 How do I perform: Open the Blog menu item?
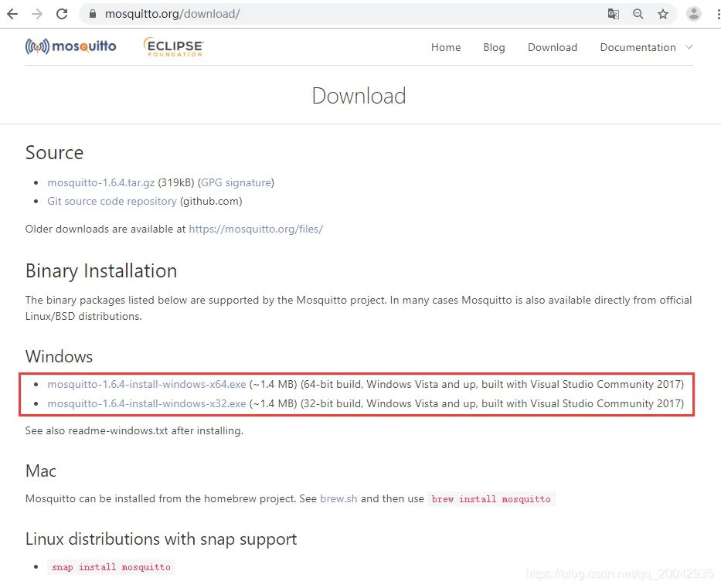coord(494,47)
